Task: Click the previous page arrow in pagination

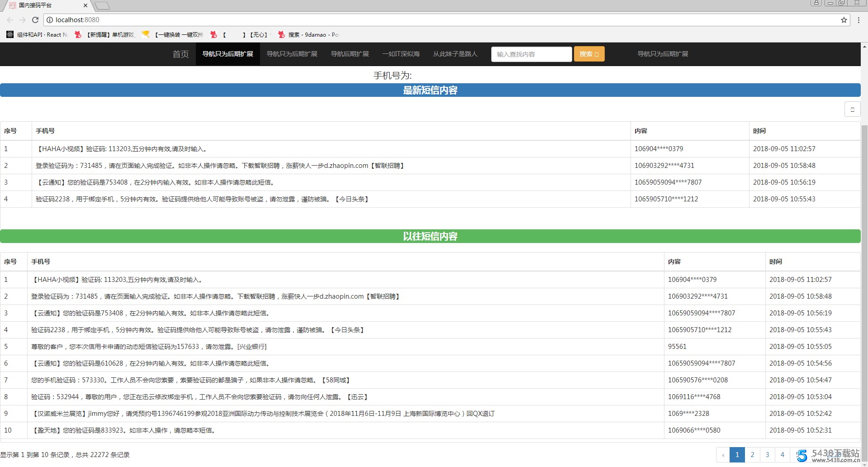Action: pos(723,455)
